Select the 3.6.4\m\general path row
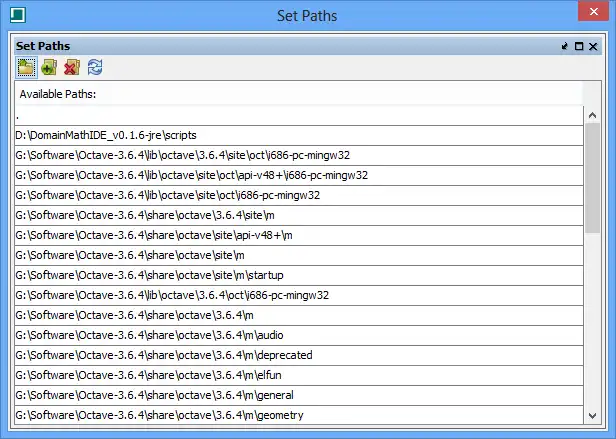The height and width of the screenshot is (439, 616). [x=299, y=396]
